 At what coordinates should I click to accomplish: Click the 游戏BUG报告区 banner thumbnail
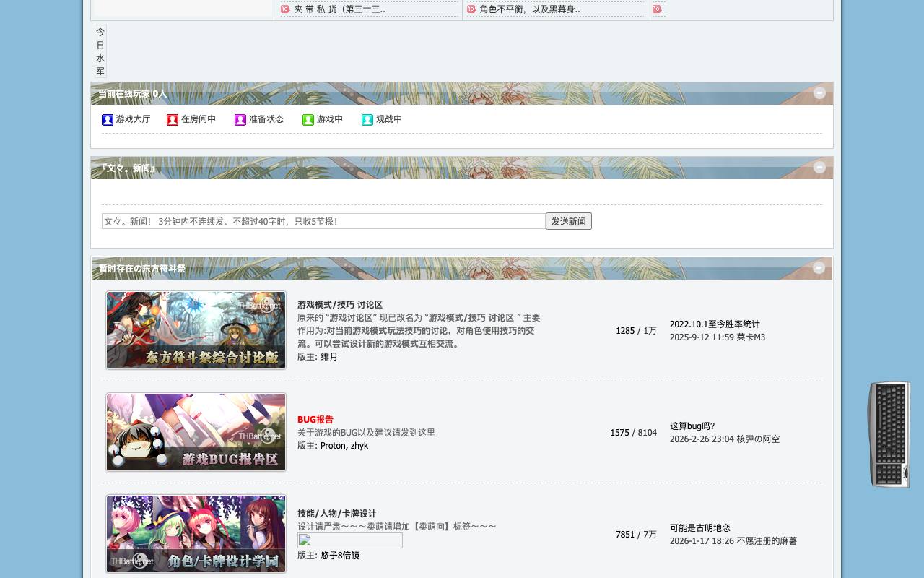click(196, 432)
